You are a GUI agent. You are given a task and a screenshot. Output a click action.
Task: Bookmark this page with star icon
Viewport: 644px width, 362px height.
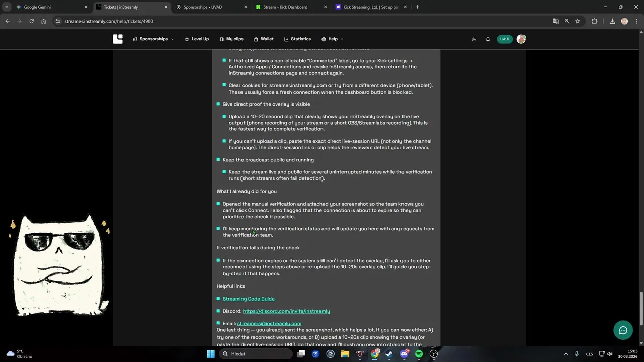tap(578, 21)
